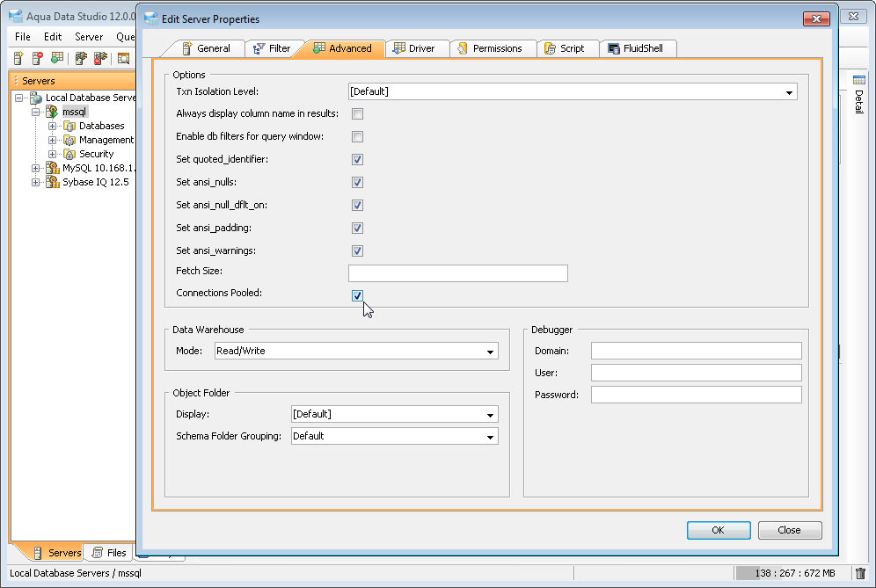Switch to Servers bottom tab
This screenshot has width=876, height=588.
coord(57,553)
